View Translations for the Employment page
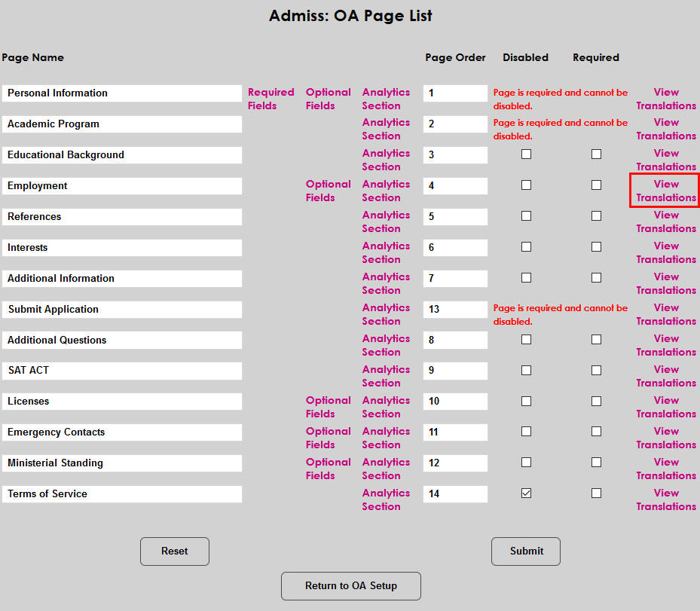This screenshot has height=611, width=700. [x=665, y=191]
